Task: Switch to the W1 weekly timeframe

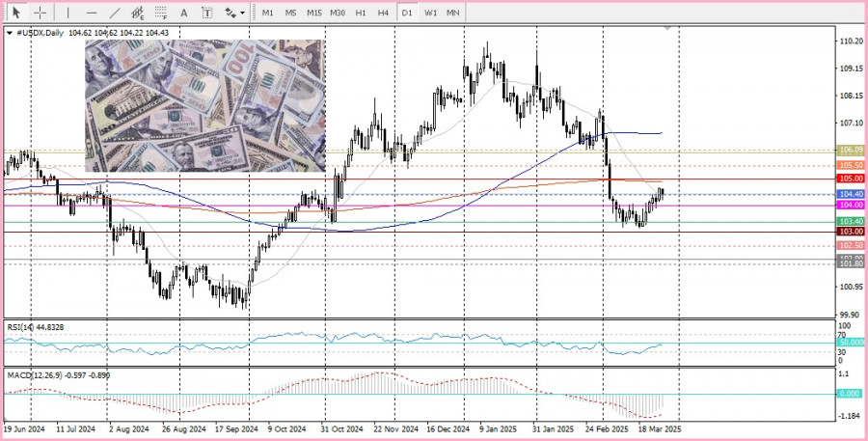Action: click(430, 13)
